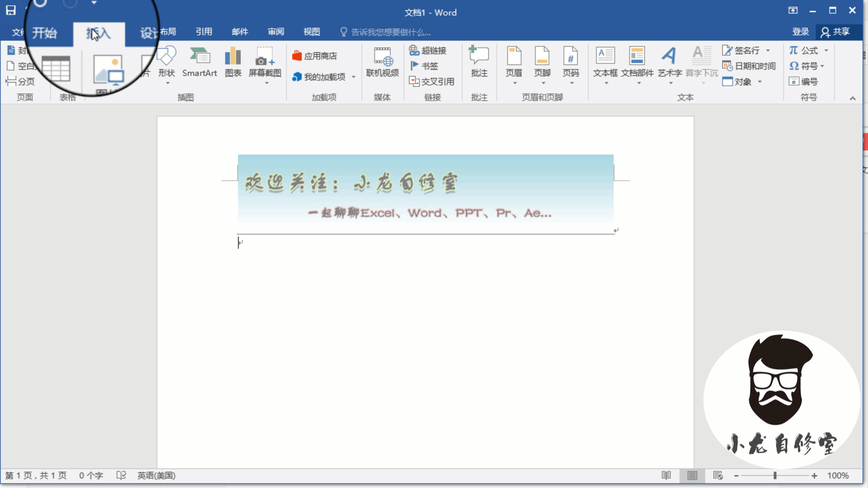The image size is (868, 488).
Task: Switch to Read Mode view in status bar
Action: coord(666,475)
